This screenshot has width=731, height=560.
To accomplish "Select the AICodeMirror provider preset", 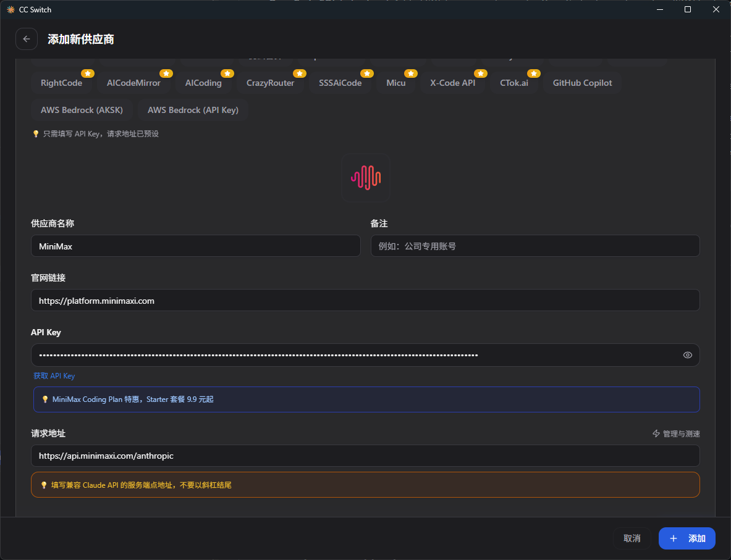I will (133, 83).
